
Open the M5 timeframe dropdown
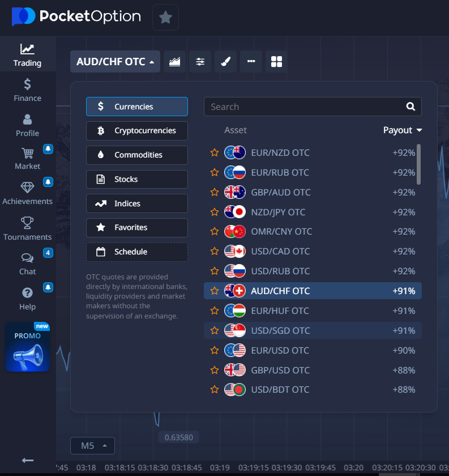[92, 445]
